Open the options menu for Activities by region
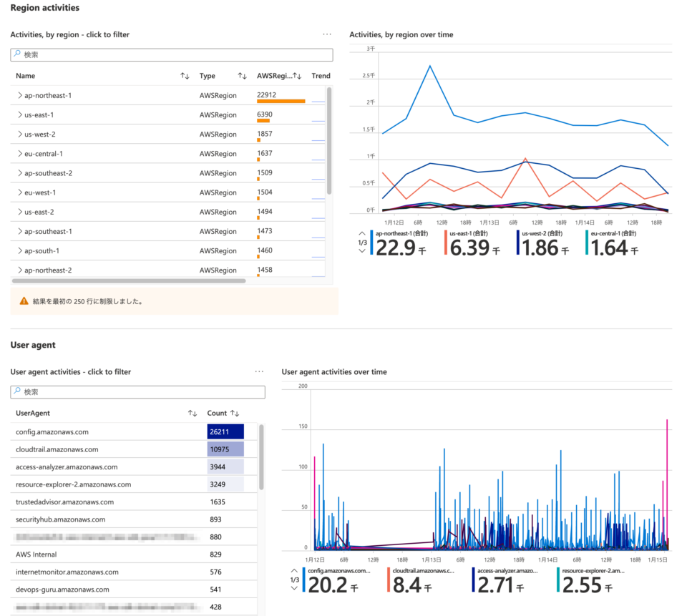 pyautogui.click(x=327, y=34)
